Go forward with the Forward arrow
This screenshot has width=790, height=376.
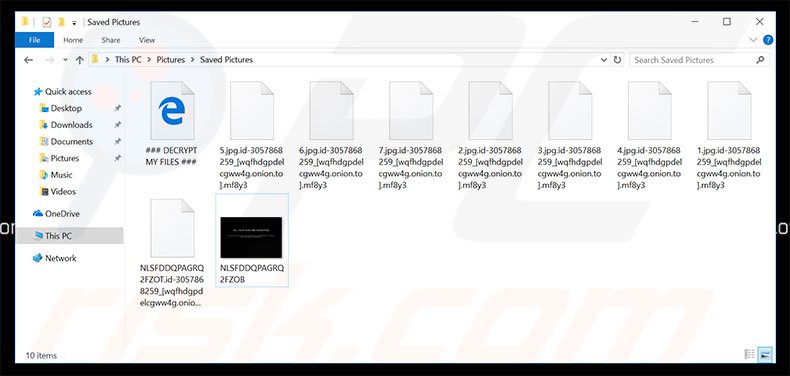pyautogui.click(x=49, y=59)
